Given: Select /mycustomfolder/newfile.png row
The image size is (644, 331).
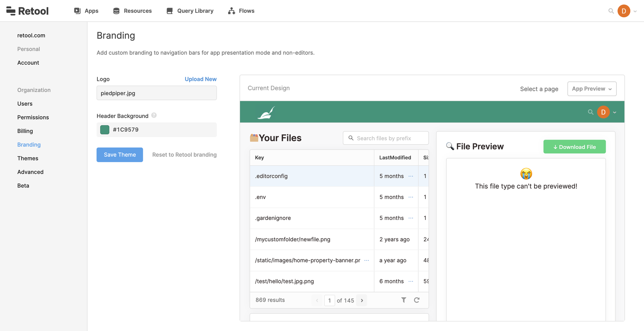Looking at the screenshot, I should click(339, 239).
